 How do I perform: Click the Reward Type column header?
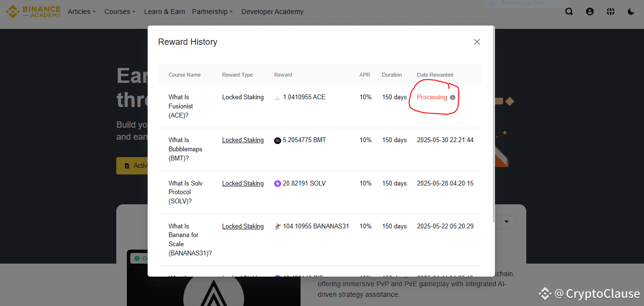(x=237, y=75)
